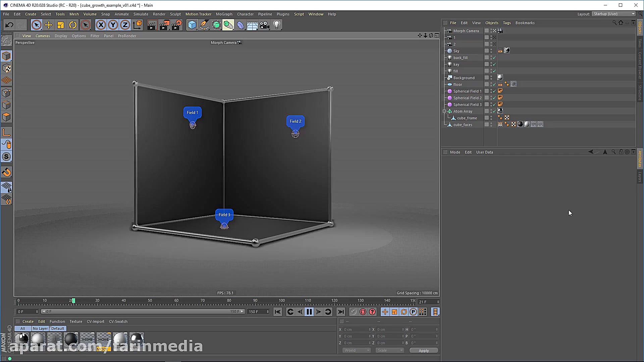
Task: Toggle the layer box of floor object
Action: pos(486,84)
